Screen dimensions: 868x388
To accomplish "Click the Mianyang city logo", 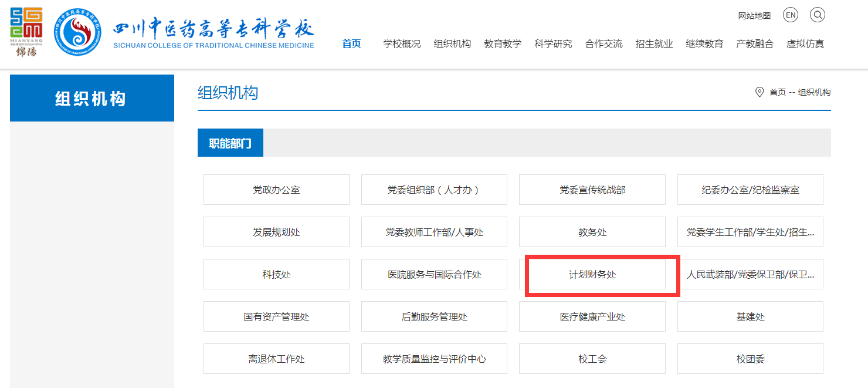I will [26, 32].
